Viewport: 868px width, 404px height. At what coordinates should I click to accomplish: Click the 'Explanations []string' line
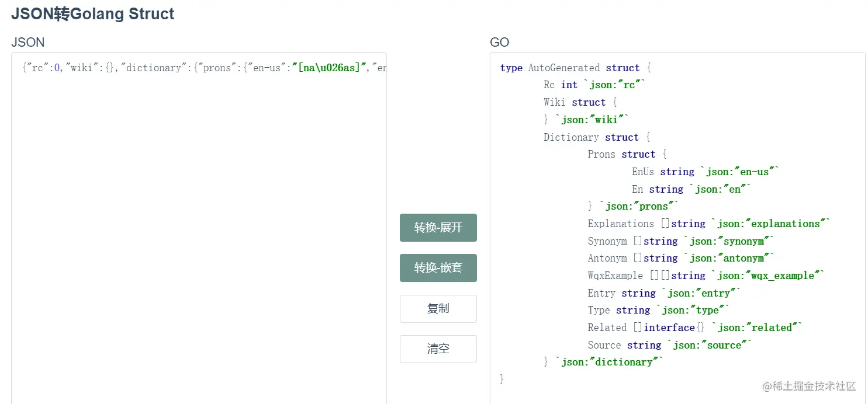tap(709, 224)
